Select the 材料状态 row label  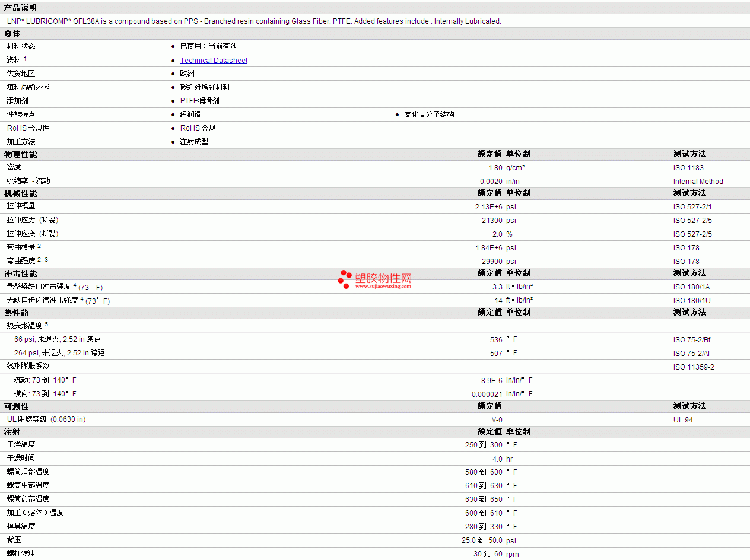pyautogui.click(x=21, y=46)
